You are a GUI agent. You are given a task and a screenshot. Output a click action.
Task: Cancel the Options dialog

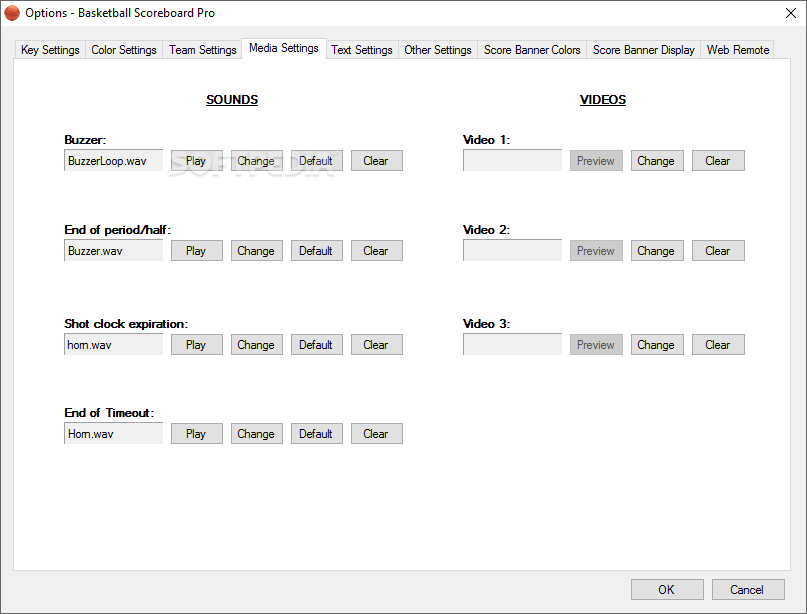[748, 590]
